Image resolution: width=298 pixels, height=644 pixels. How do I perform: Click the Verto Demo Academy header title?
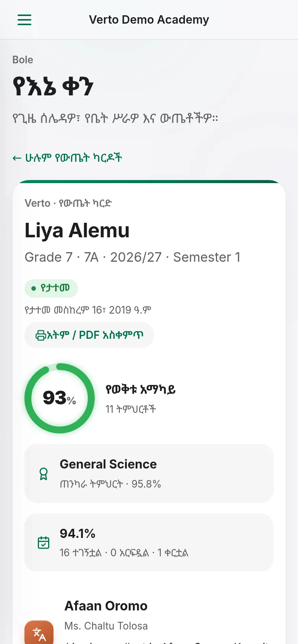(x=149, y=20)
